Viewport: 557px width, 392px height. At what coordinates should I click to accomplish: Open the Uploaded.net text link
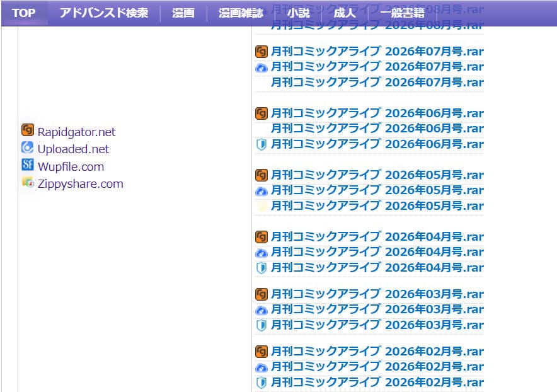[74, 149]
